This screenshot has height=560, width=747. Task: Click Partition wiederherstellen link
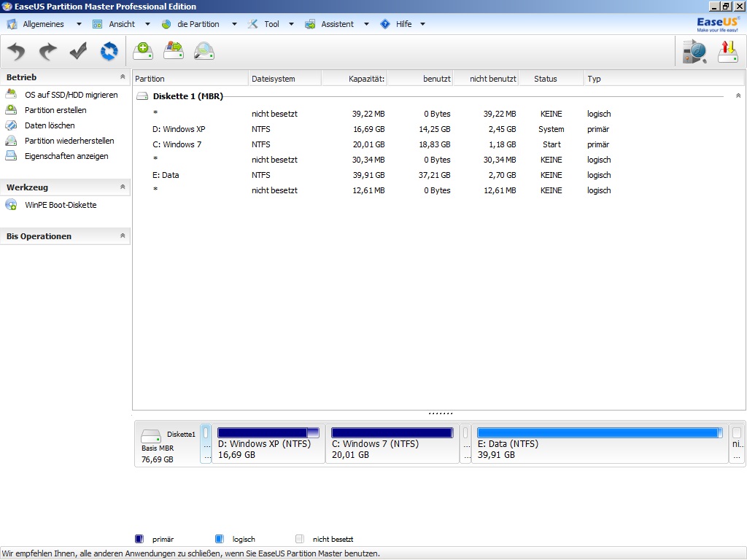click(x=69, y=141)
